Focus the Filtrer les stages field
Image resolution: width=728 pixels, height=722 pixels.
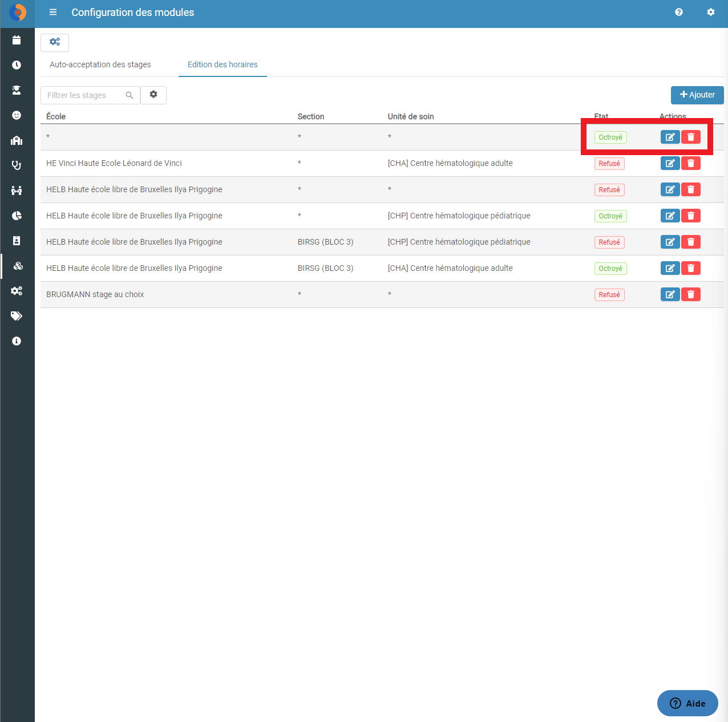(90, 95)
